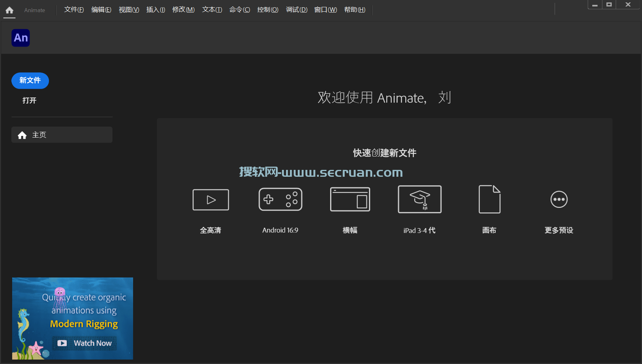
Task: Click the house icon beside 主页
Action: (x=22, y=135)
